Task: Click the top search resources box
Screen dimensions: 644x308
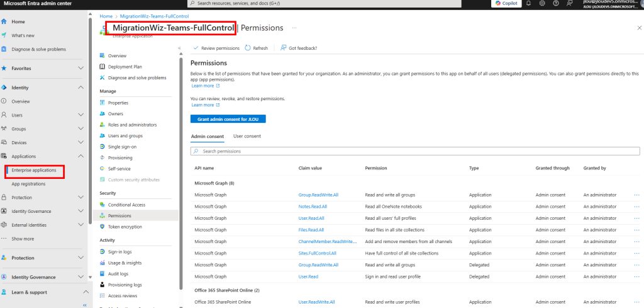Action: (324, 3)
